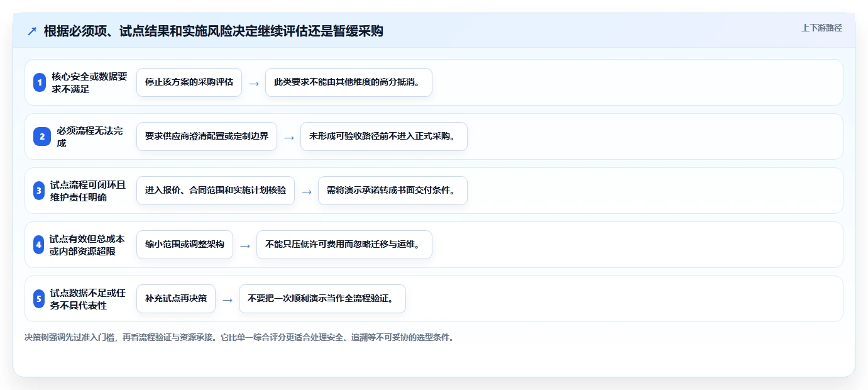Click the note 不要把一次顺利演示当作全流程验证。
This screenshot has height=390, width=868.
pyautogui.click(x=322, y=299)
